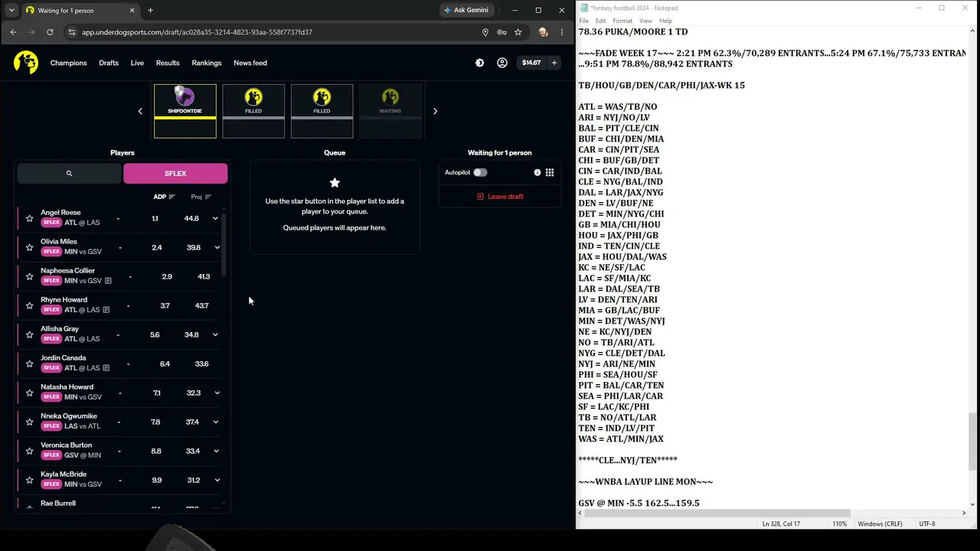Expand Olivia Miles player details
This screenshot has height=551, width=980.
(217, 247)
